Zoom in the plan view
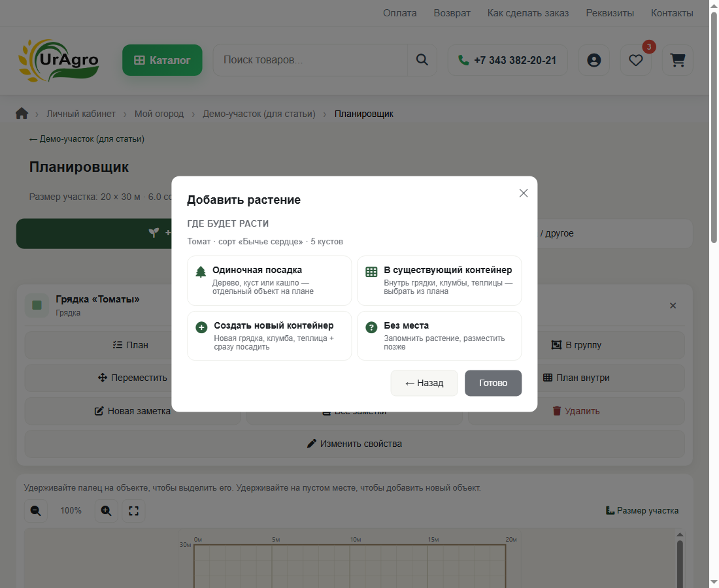The image size is (719, 588). tap(107, 510)
